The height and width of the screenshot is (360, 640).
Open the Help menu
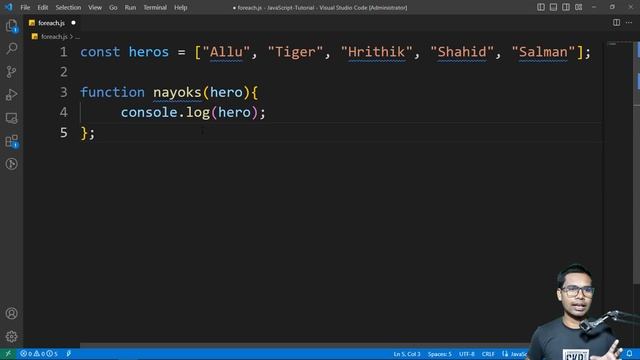180,7
